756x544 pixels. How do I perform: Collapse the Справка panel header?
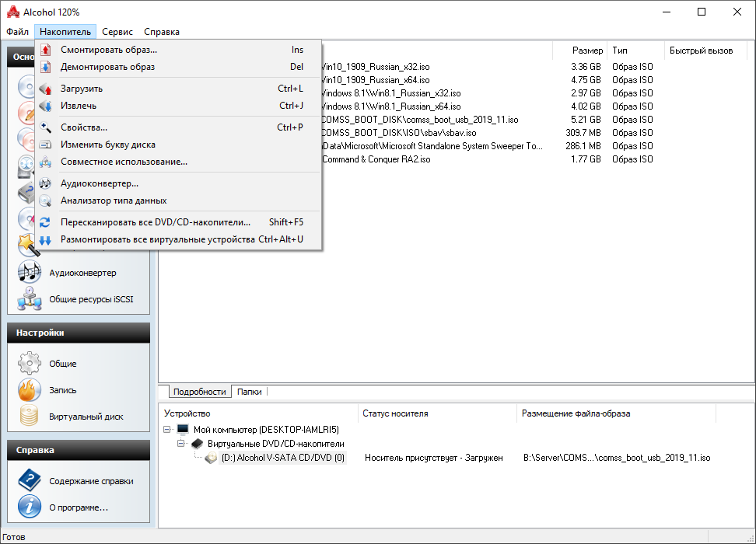[x=79, y=450]
